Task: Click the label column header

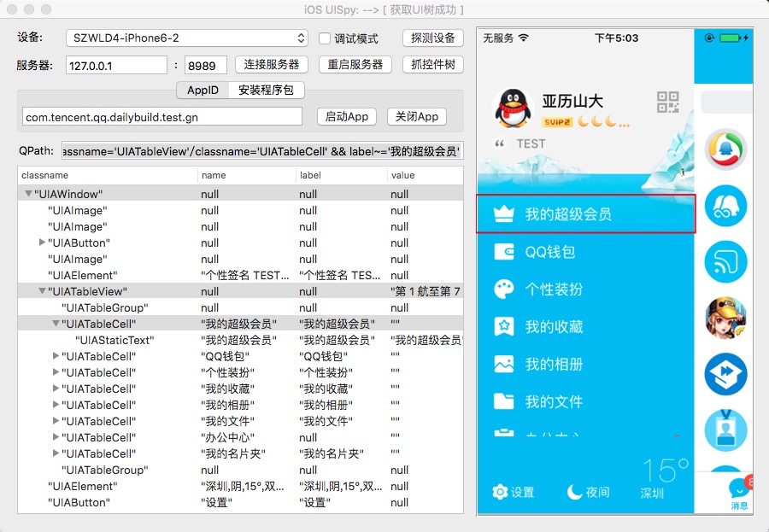Action: pyautogui.click(x=341, y=175)
